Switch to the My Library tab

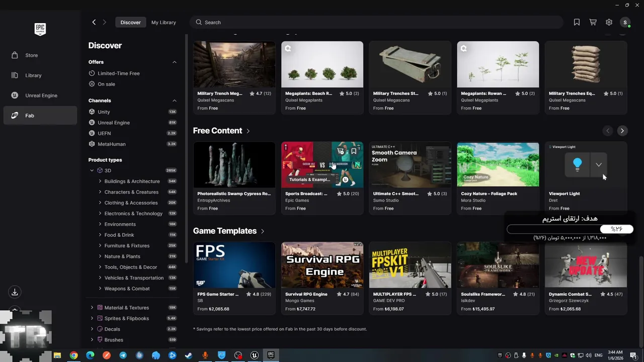point(164,22)
